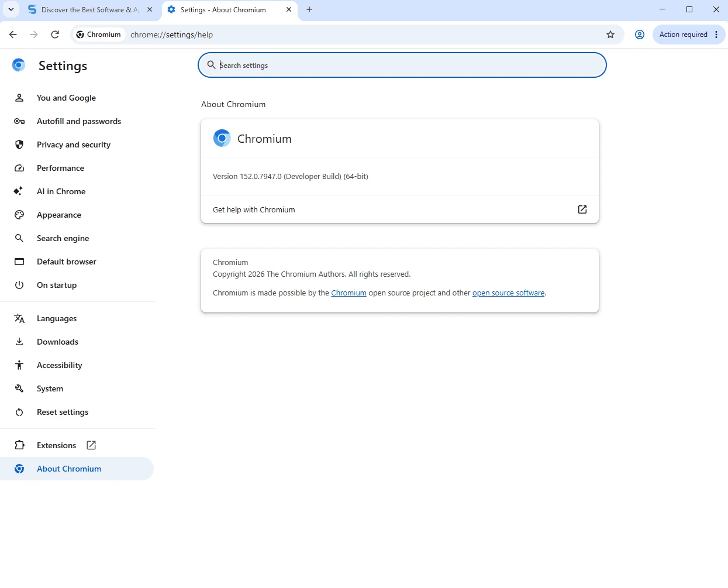Open the tab search dropdown arrow
728x588 pixels.
pyautogui.click(x=11, y=9)
